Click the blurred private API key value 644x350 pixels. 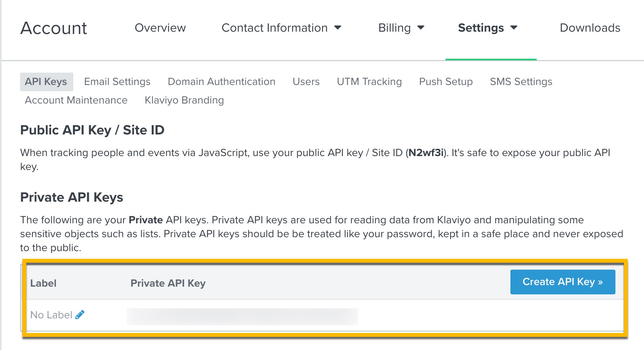click(242, 316)
